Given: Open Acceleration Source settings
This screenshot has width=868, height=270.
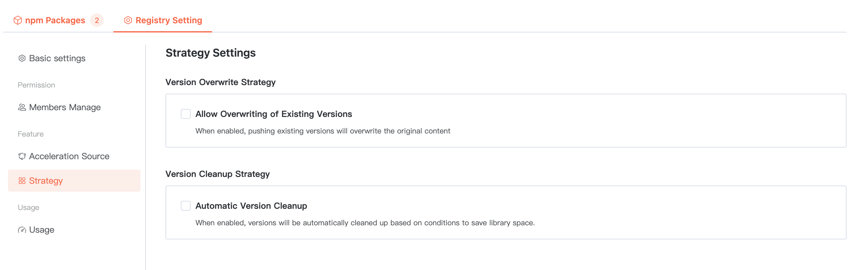Looking at the screenshot, I should (x=69, y=156).
